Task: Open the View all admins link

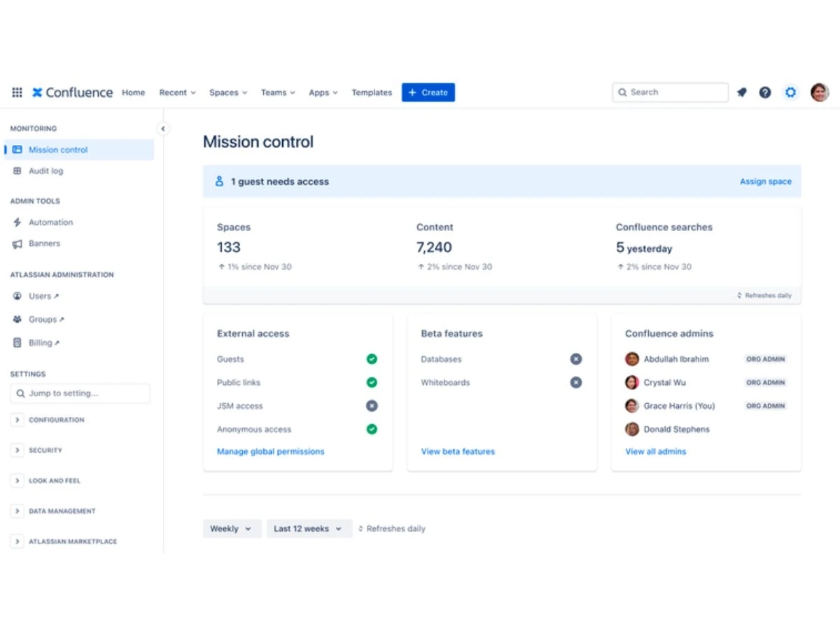Action: pyautogui.click(x=656, y=451)
